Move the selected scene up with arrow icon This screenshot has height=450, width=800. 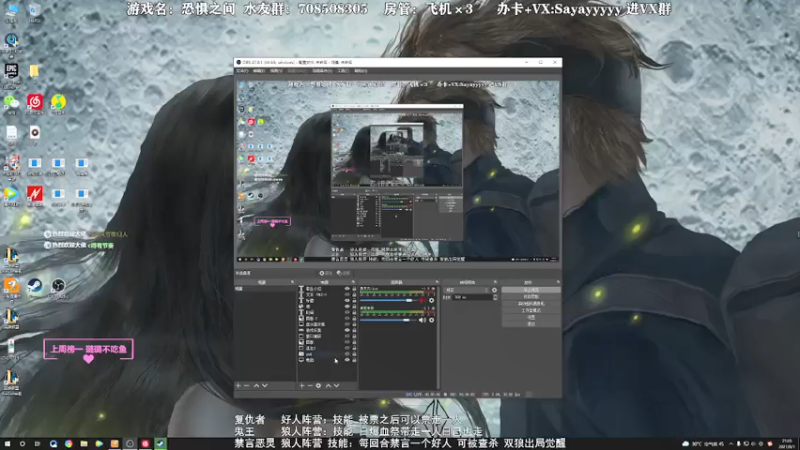(x=256, y=386)
